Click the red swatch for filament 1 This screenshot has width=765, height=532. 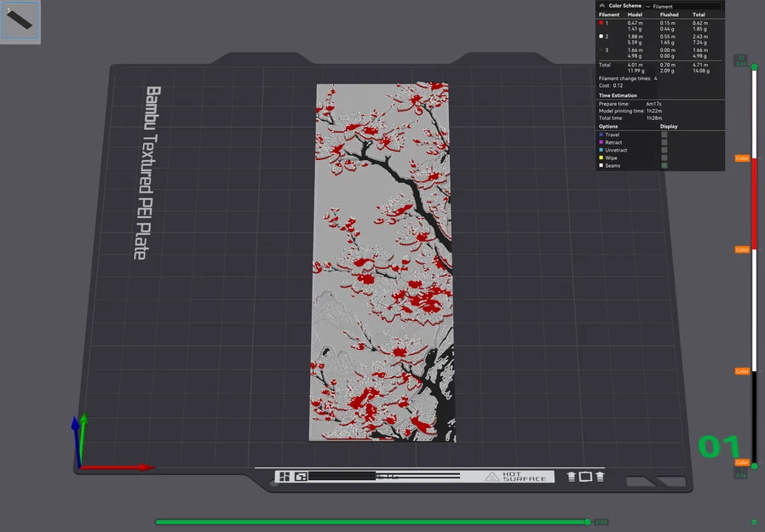(x=601, y=22)
